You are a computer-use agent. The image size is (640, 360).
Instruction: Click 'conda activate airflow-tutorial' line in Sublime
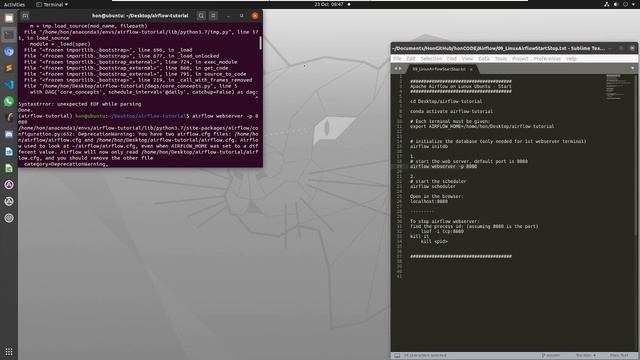click(x=451, y=111)
